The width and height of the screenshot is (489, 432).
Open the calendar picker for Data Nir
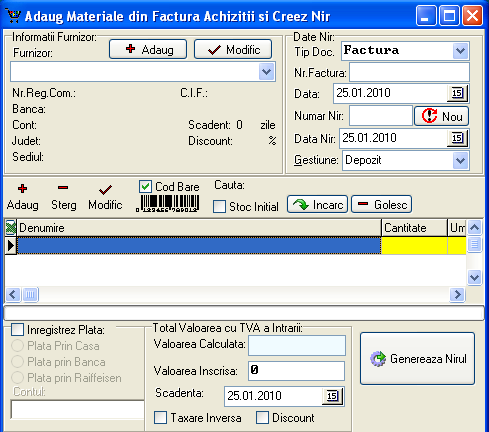[x=457, y=138]
